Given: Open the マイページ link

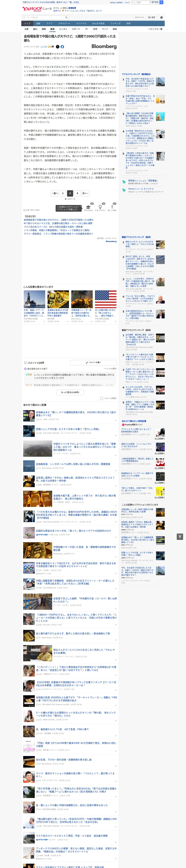Looking at the screenshot, I should (139, 18).
